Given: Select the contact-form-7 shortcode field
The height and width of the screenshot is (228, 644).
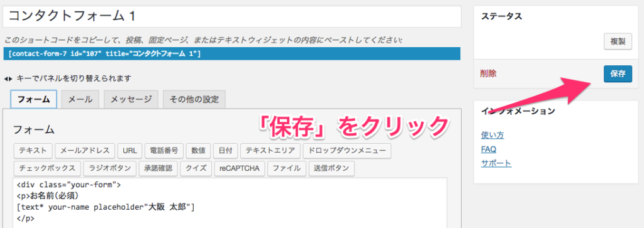Looking at the screenshot, I should click(x=232, y=54).
